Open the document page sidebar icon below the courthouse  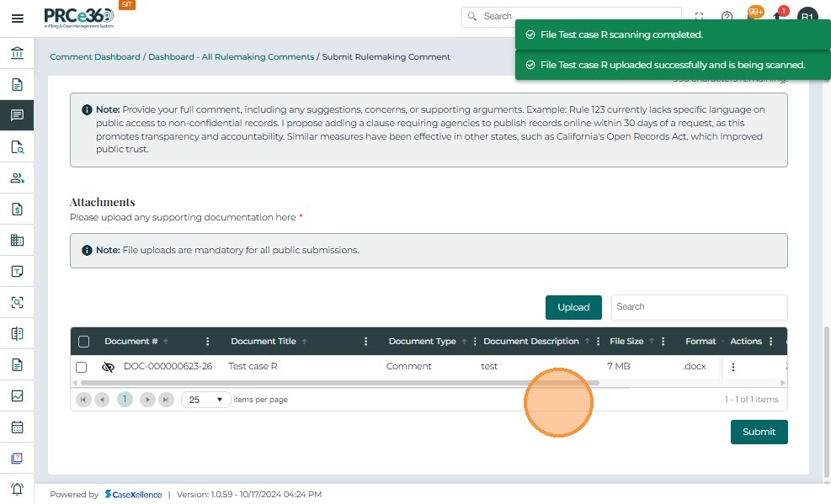17,85
